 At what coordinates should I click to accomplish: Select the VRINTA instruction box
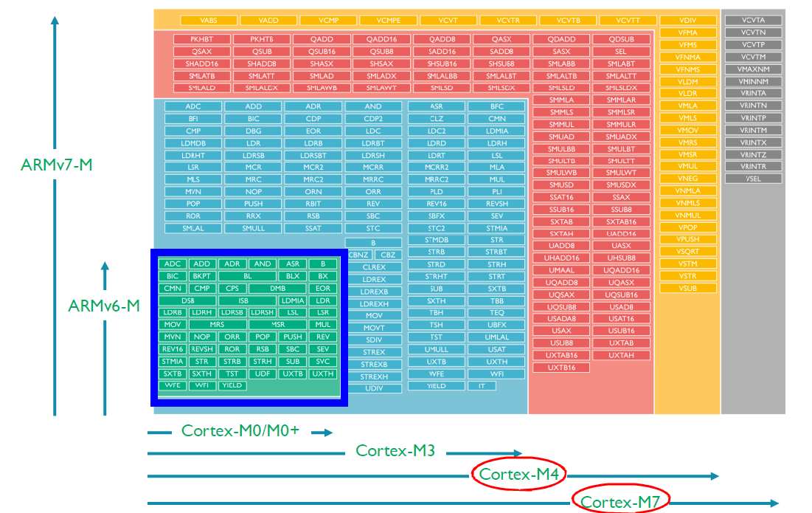(753, 93)
